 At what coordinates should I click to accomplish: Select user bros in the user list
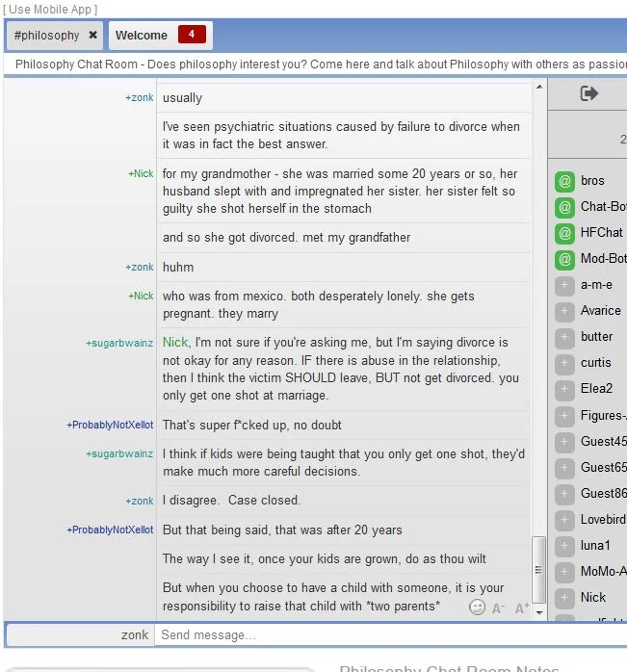tap(592, 180)
